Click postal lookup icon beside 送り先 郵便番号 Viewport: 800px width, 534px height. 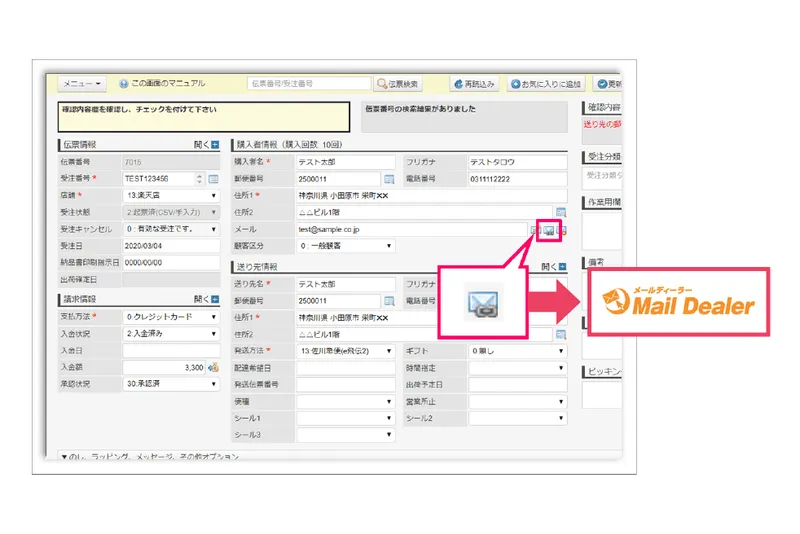(389, 301)
